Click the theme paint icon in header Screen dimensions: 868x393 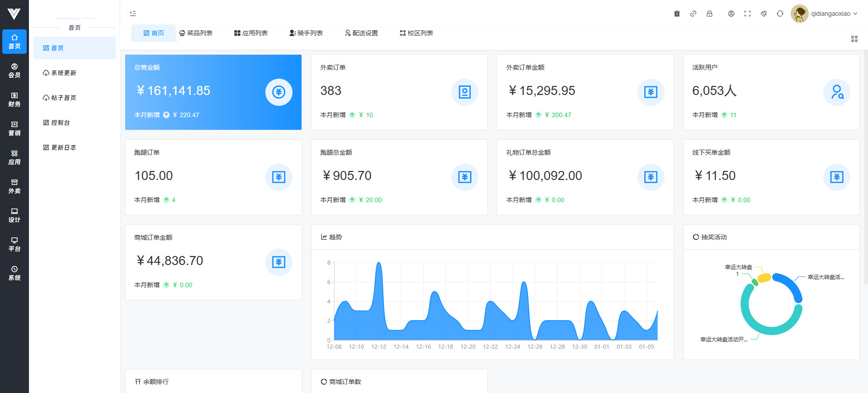764,14
